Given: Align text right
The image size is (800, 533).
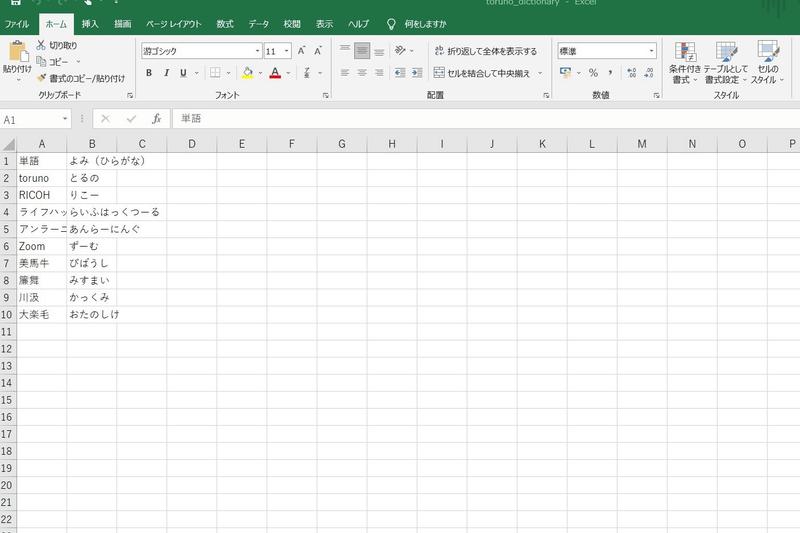Looking at the screenshot, I should [379, 73].
